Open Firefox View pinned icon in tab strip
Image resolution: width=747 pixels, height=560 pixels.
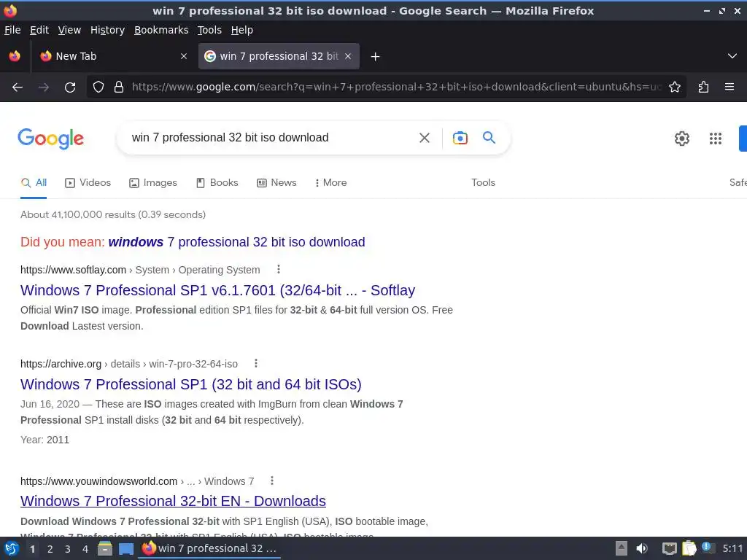15,56
